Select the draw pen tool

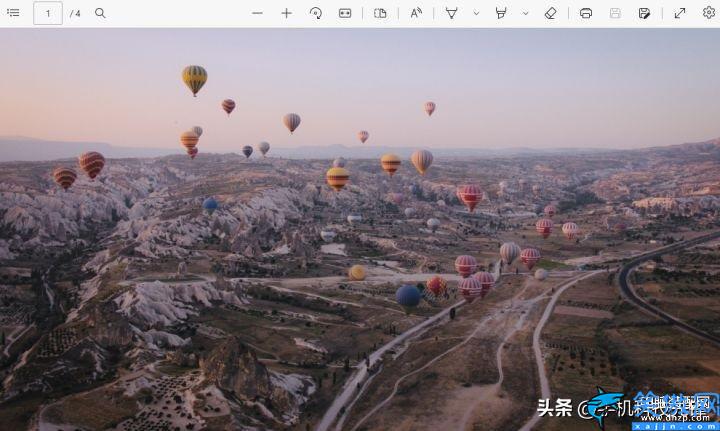click(451, 13)
